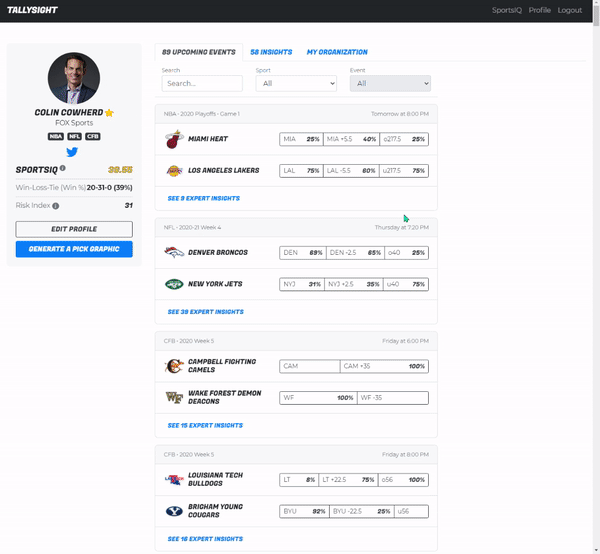
Task: Click the Denver Broncos logo
Action: click(x=174, y=253)
